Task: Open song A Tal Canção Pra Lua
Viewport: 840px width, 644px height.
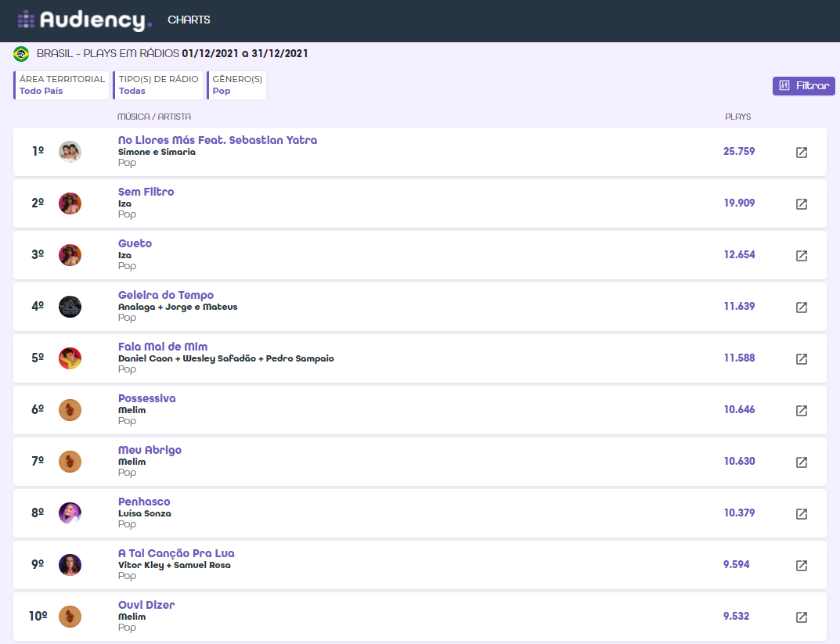Action: [176, 553]
